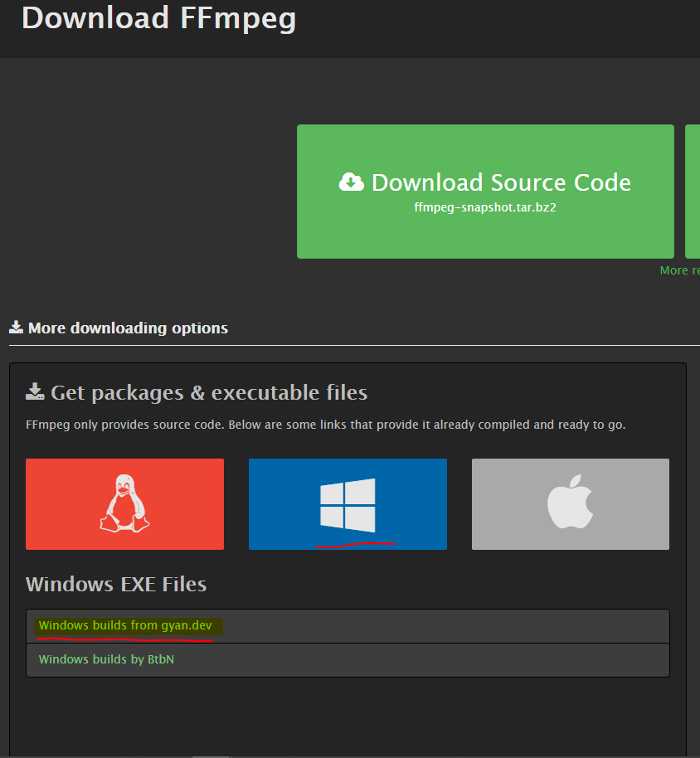Click the 'More downloading options' heading
The image size is (700, 758).
tap(128, 328)
